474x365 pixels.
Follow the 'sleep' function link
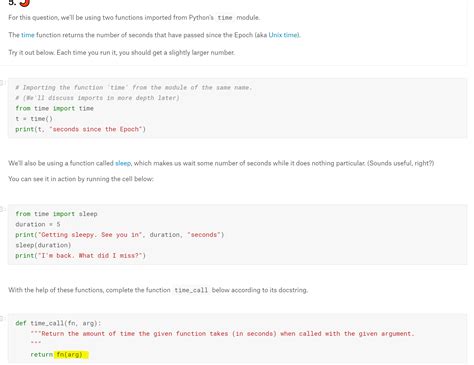pos(123,163)
